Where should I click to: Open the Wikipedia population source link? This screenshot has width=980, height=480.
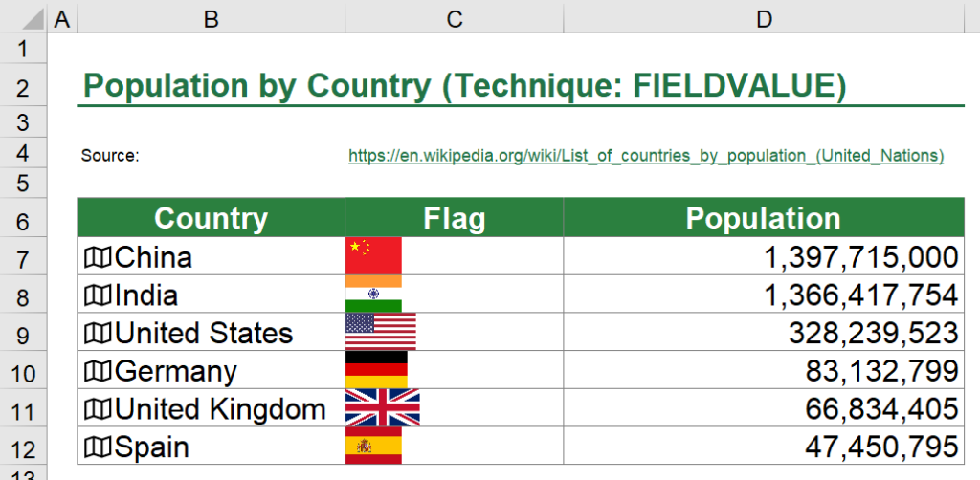pyautogui.click(x=646, y=155)
